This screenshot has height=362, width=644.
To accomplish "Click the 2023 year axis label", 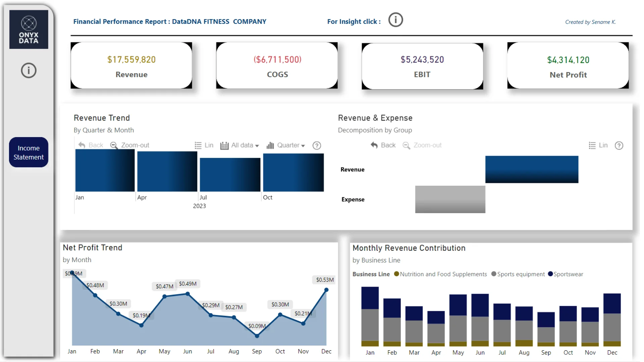I will tap(199, 206).
